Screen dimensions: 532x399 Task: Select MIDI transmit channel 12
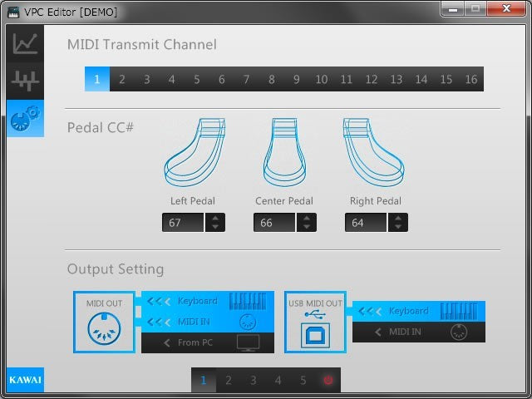pyautogui.click(x=372, y=79)
